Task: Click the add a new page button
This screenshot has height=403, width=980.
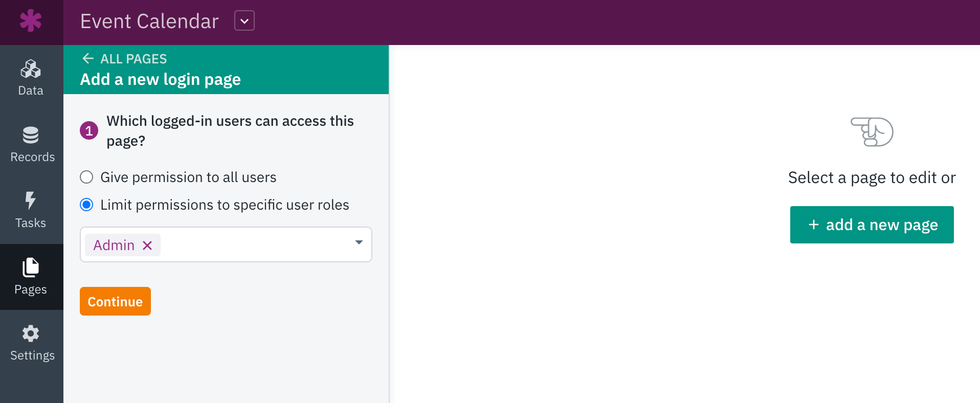Action: click(872, 225)
